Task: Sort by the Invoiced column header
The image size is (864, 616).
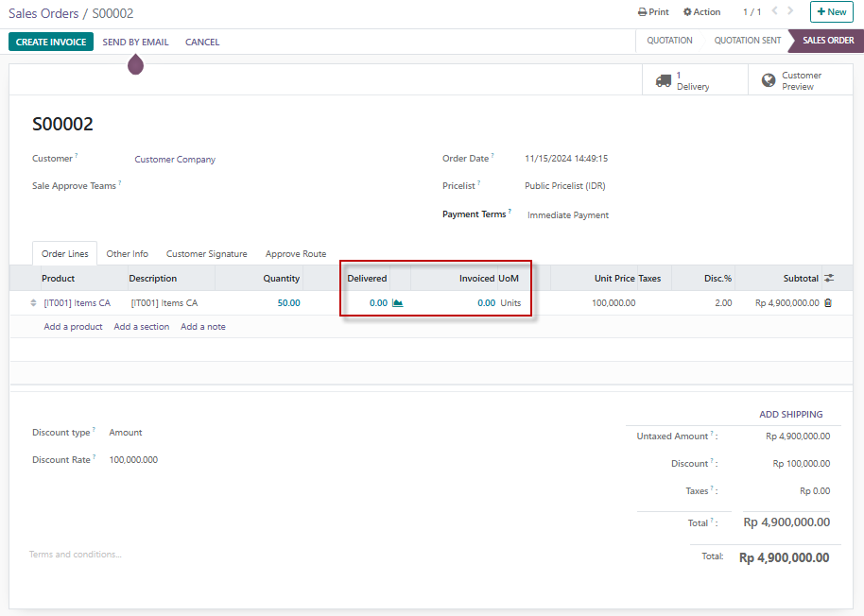Action: point(476,279)
